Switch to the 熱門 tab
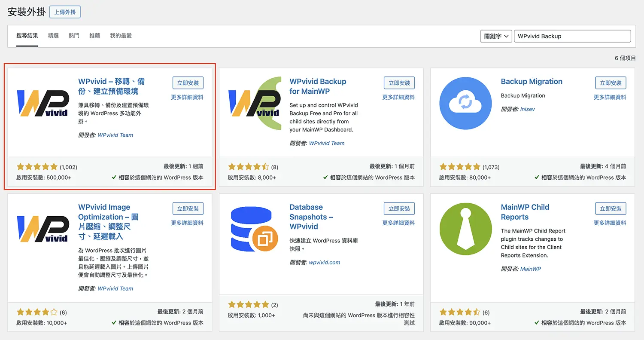The width and height of the screenshot is (644, 340). click(x=74, y=36)
